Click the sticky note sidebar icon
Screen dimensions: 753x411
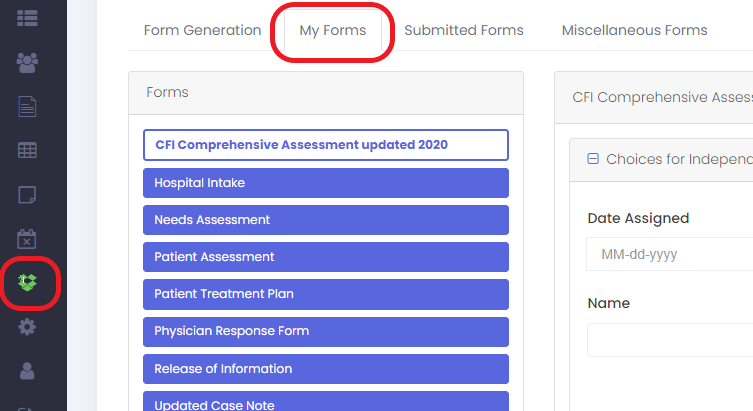click(27, 194)
